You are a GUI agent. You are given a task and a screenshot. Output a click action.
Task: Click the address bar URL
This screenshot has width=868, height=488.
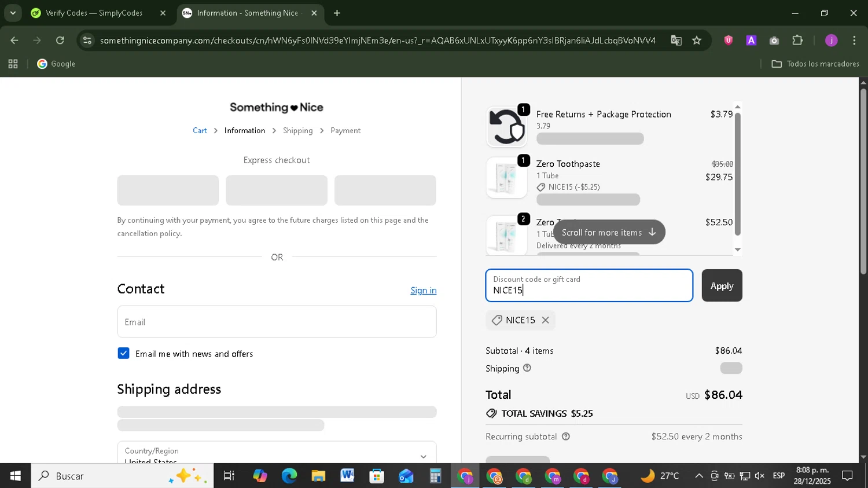(x=377, y=41)
